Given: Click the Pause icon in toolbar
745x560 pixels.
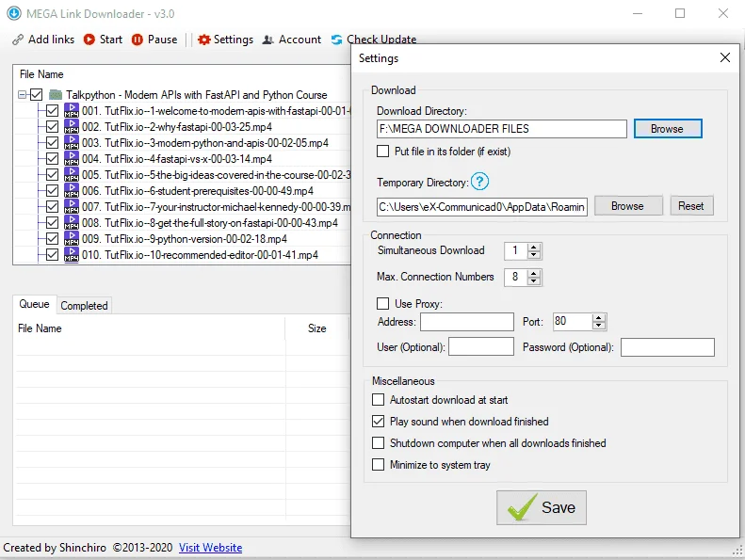Looking at the screenshot, I should tap(137, 40).
